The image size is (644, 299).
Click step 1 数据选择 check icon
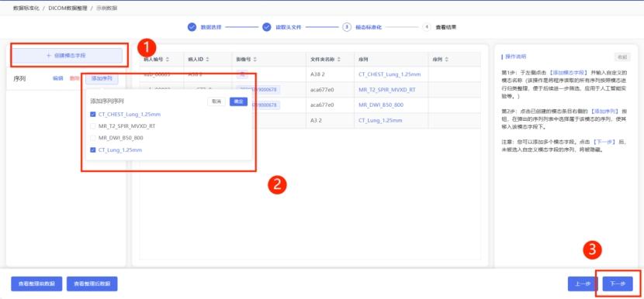(192, 27)
